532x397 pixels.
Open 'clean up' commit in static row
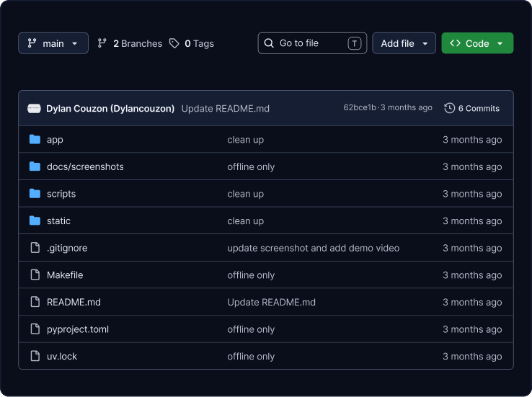[x=245, y=221]
